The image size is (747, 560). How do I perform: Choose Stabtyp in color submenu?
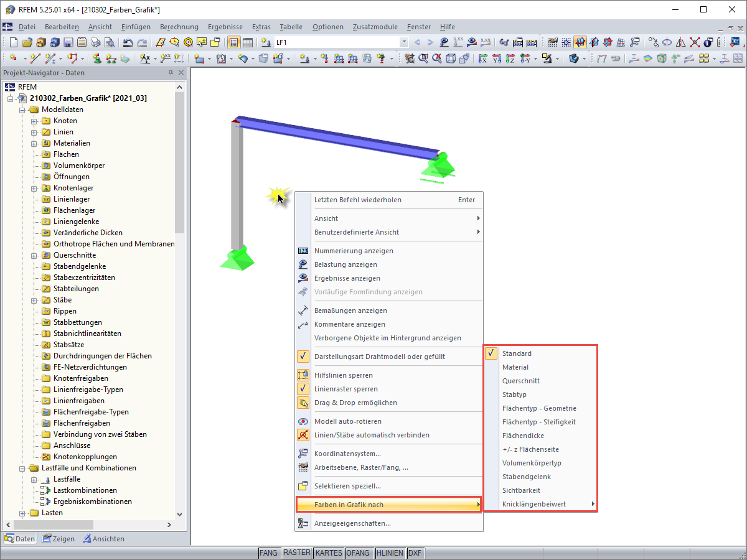pyautogui.click(x=540, y=394)
